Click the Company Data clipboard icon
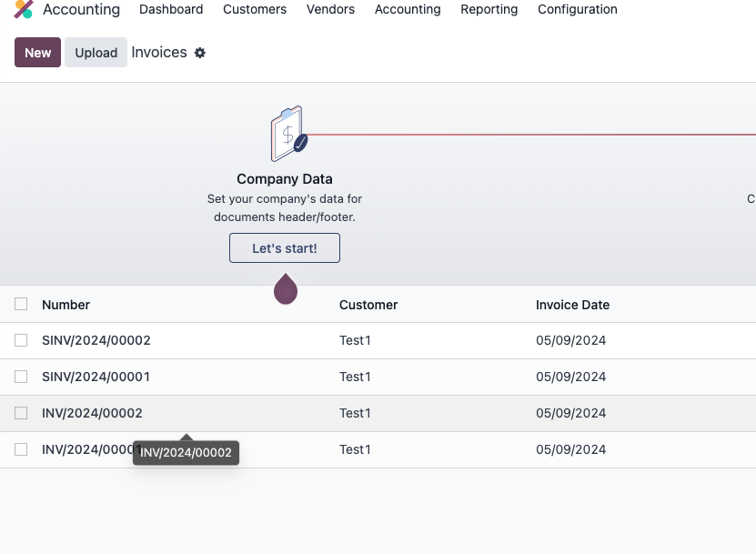This screenshot has width=756, height=554. click(288, 134)
